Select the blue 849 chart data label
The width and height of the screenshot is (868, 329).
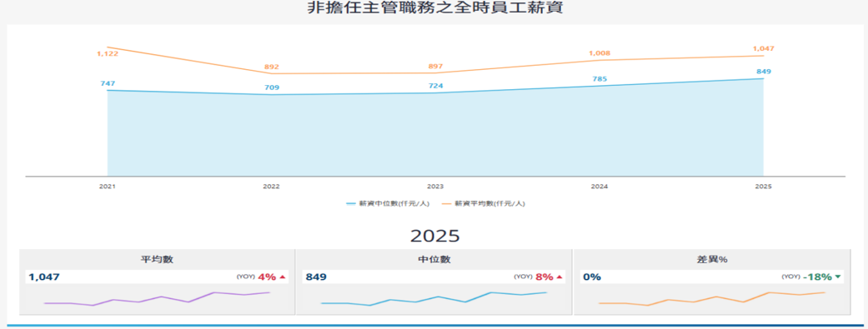coord(764,72)
